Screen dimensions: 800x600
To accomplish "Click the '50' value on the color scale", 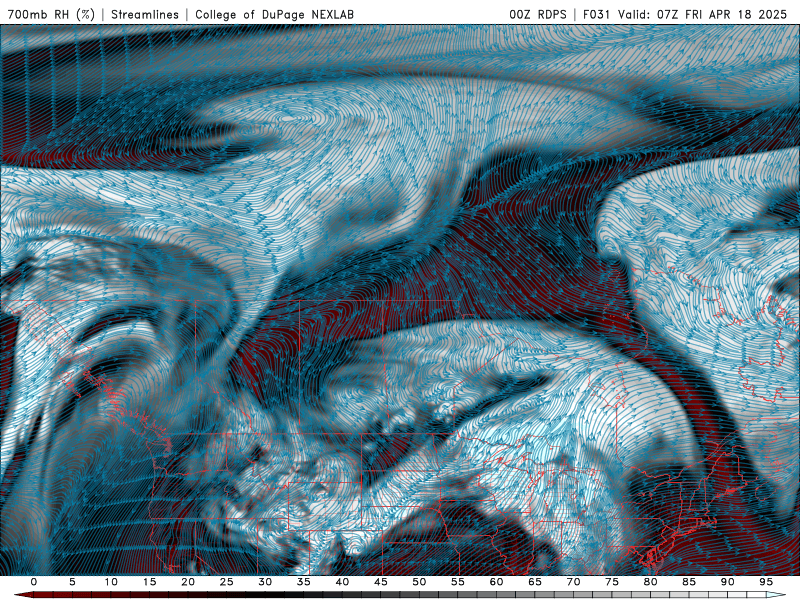I will [x=419, y=582].
